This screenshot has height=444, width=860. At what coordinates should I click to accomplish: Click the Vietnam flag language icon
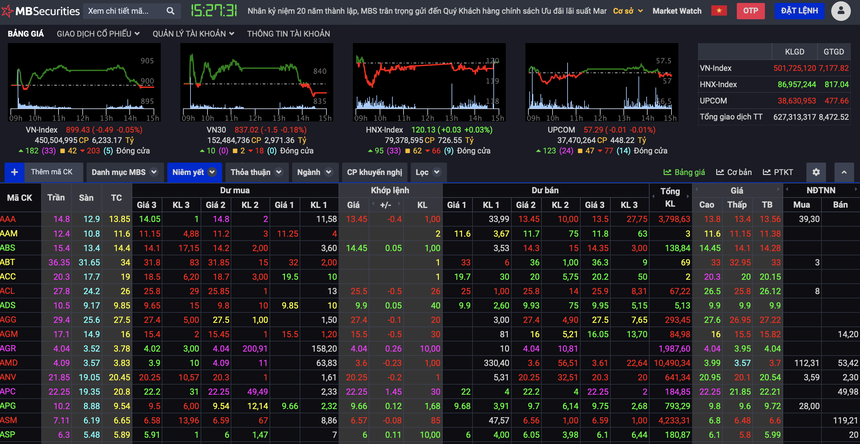tap(718, 11)
